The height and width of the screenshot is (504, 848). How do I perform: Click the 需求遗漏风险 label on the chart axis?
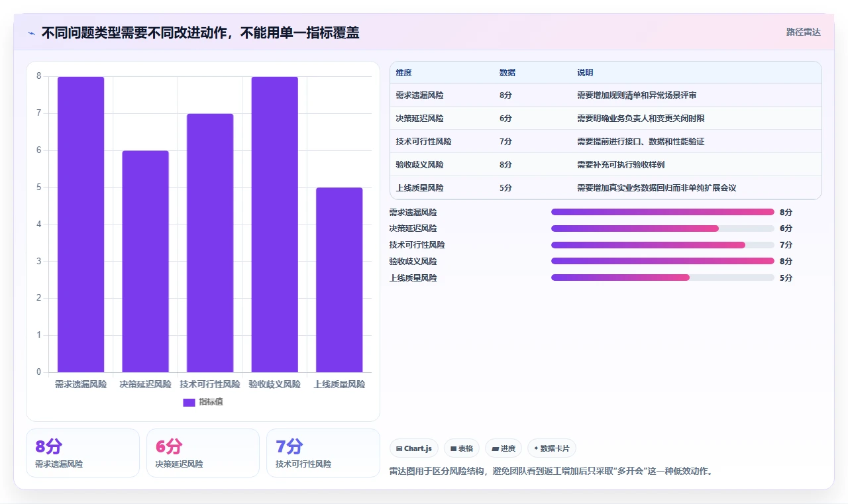pos(81,384)
